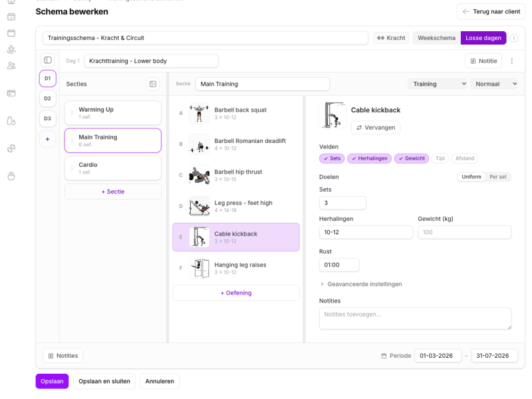Image resolution: width=532 pixels, height=399 pixels.
Task: Select the Barbell hip thrust thumbnail
Action: coord(199,176)
